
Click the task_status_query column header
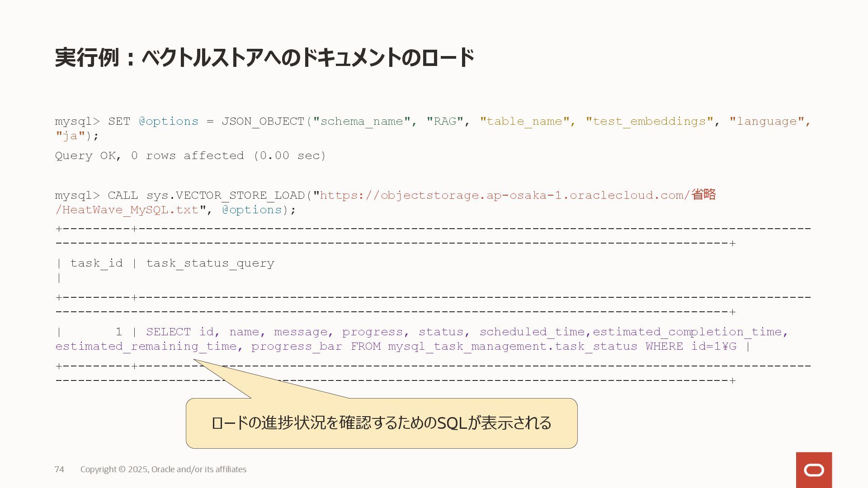(x=210, y=263)
